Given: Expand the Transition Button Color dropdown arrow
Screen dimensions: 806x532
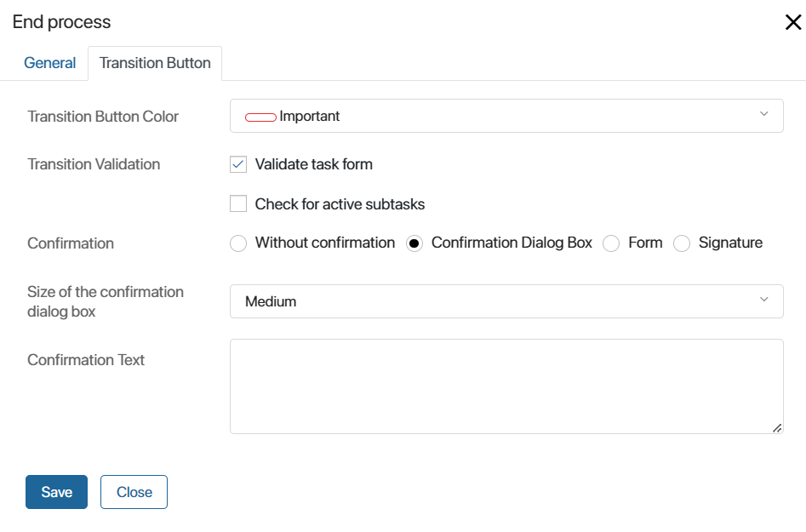Looking at the screenshot, I should (763, 114).
